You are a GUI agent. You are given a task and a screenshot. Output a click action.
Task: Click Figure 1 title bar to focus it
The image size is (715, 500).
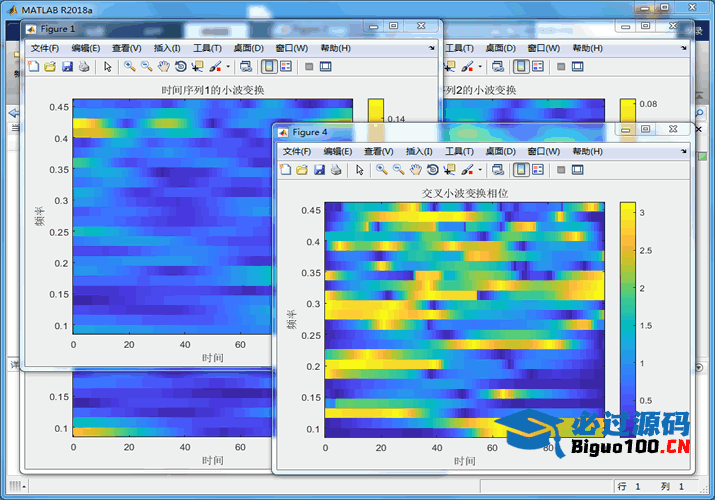200,28
